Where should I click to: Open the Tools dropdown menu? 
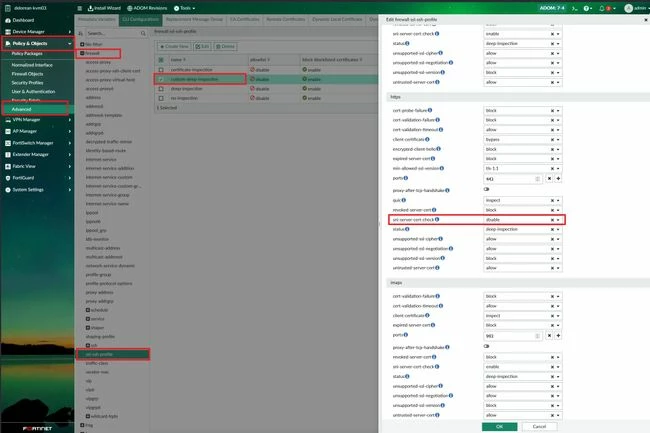(184, 8)
